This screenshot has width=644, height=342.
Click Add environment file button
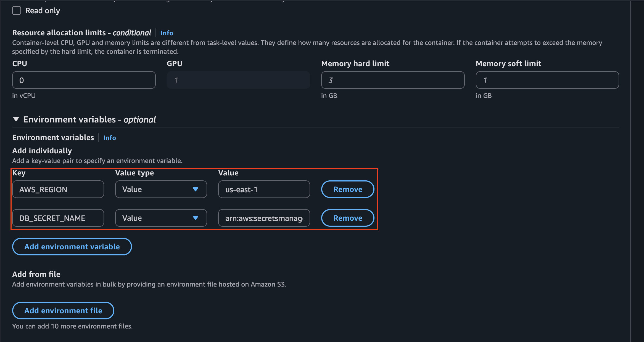point(63,311)
